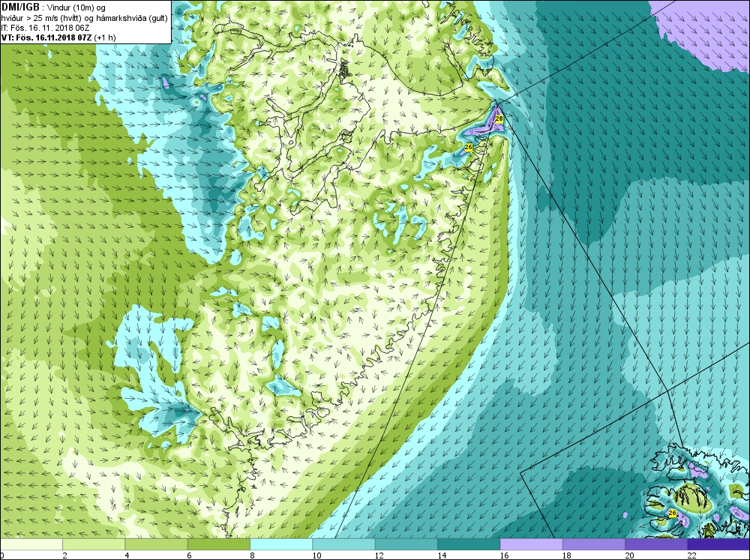Click the '(+1 h)' forecast offset text
This screenshot has width=750, height=560.
pyautogui.click(x=105, y=37)
